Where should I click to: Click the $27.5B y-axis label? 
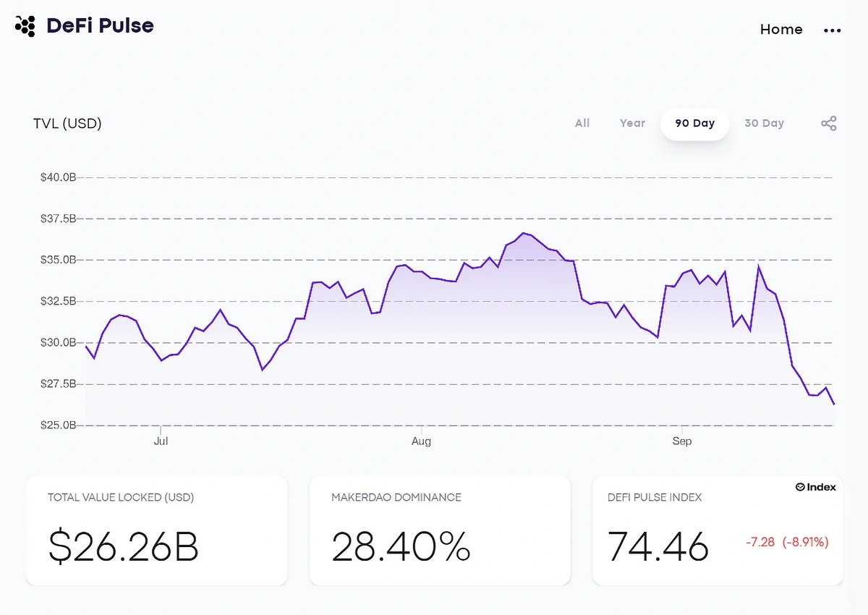point(58,383)
